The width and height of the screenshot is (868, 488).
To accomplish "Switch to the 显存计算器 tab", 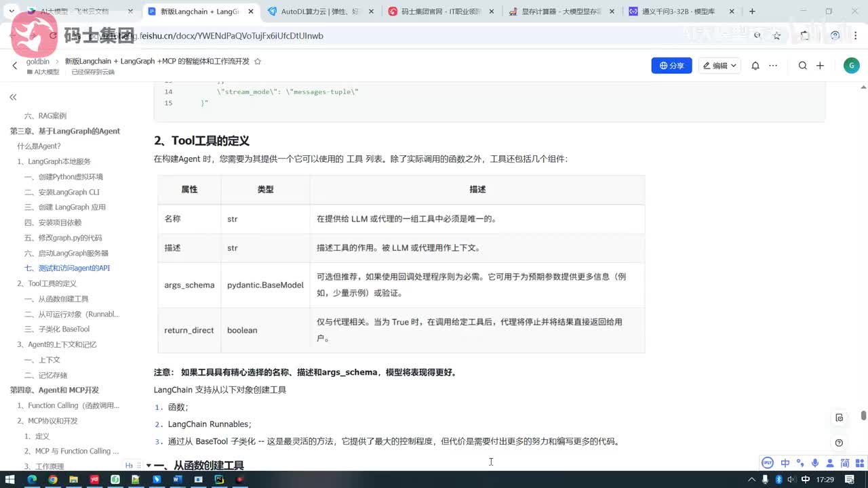I will [x=561, y=12].
